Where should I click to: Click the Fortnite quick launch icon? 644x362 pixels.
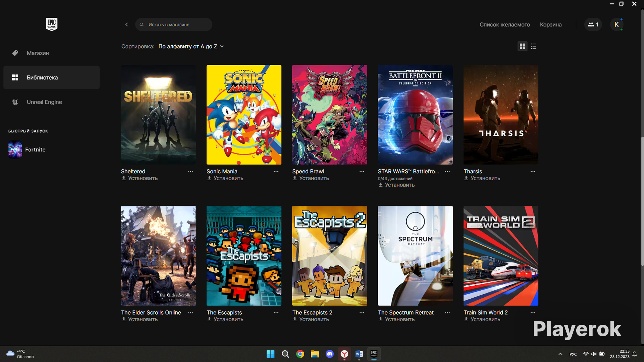coord(15,150)
